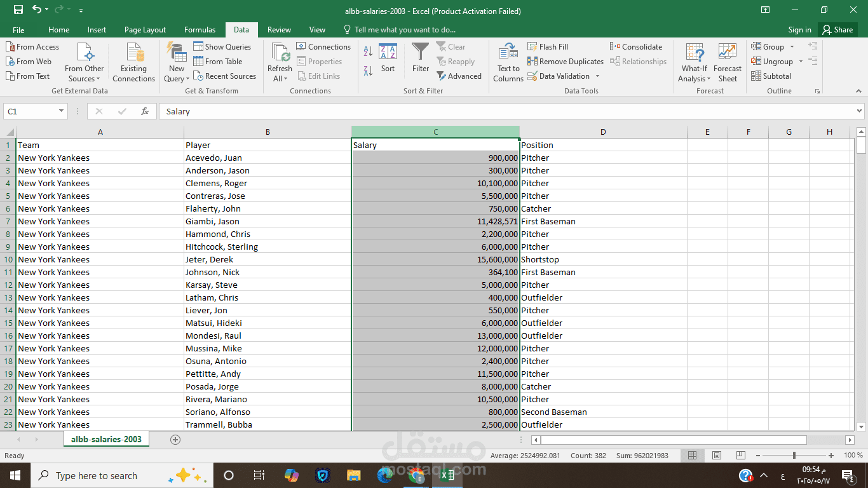Open Windows Start menu
Screen dimensions: 868x488
click(15, 475)
